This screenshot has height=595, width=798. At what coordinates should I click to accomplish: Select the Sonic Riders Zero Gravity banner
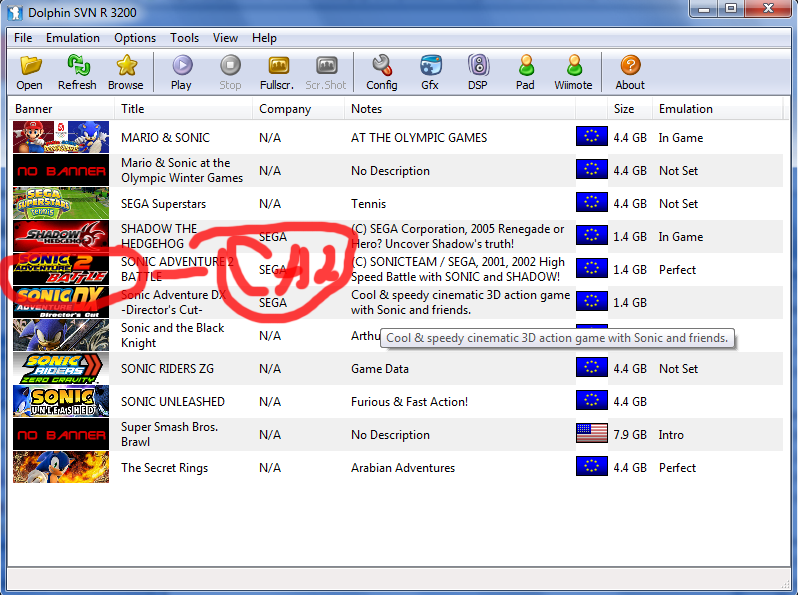(61, 369)
